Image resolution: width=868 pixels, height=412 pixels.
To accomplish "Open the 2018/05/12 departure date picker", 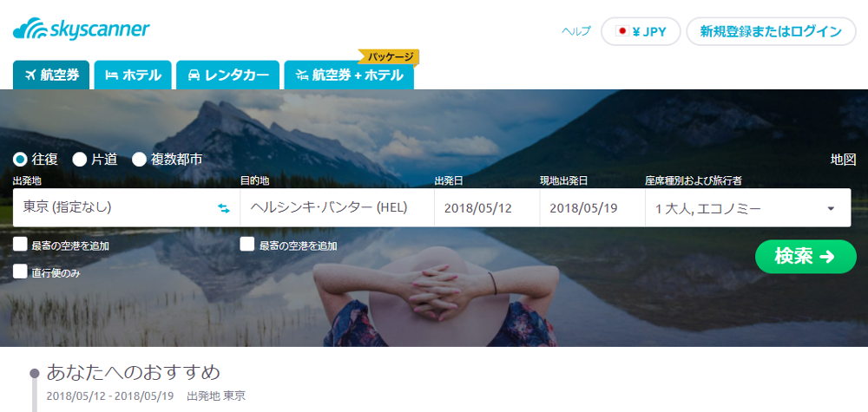I will click(487, 208).
